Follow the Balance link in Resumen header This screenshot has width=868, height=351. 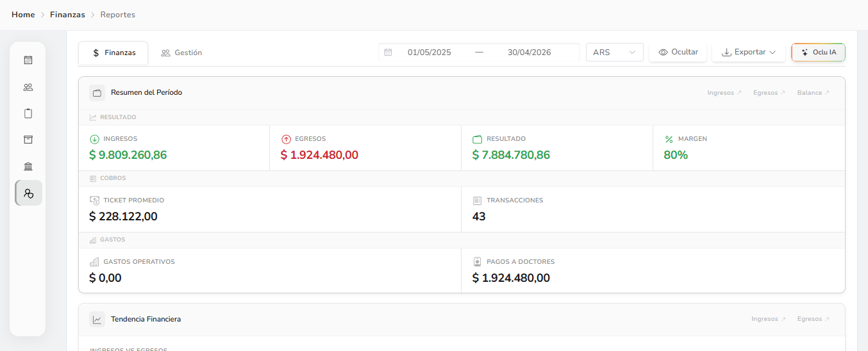(814, 93)
